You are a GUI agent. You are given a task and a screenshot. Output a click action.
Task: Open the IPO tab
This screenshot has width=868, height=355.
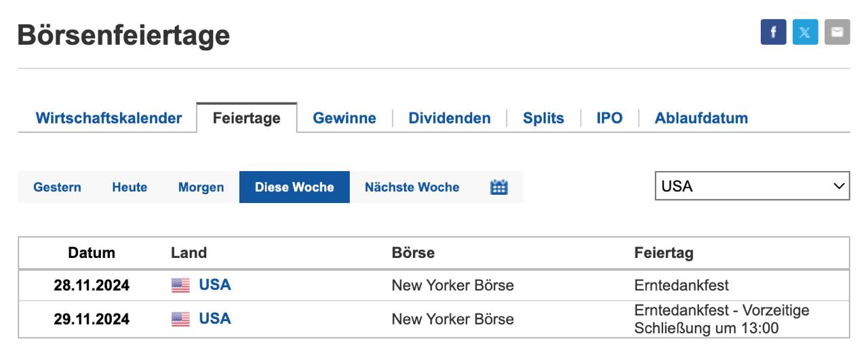coord(609,118)
